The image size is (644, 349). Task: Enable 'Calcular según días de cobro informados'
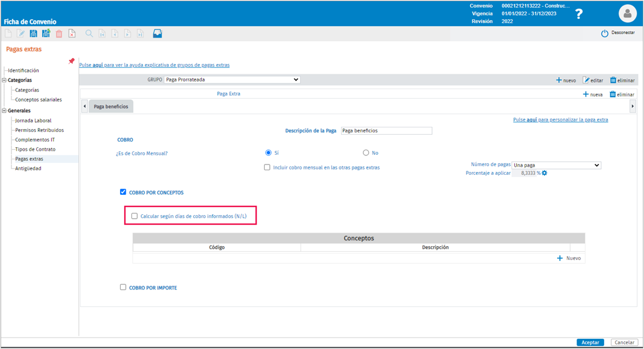pos(135,216)
